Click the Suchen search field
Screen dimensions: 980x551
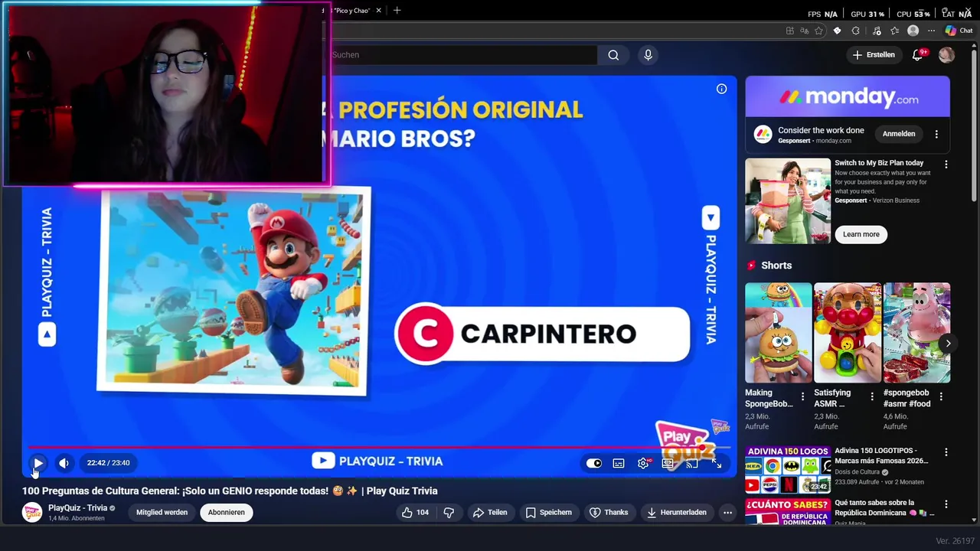coord(463,55)
